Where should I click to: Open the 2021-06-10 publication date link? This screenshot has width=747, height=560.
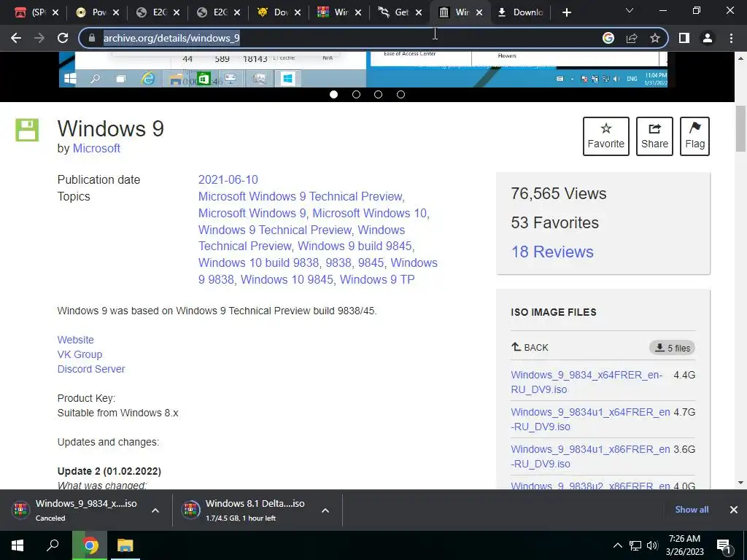[x=228, y=179]
